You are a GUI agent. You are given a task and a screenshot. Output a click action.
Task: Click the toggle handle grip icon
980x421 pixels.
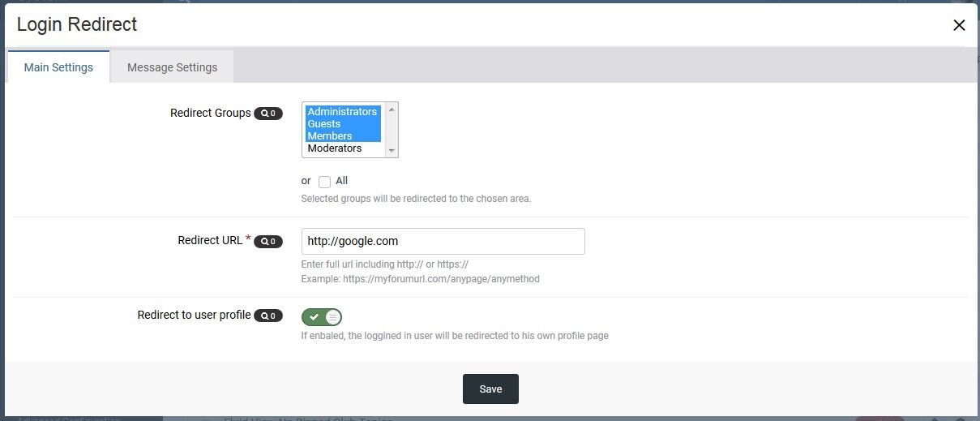[x=332, y=317]
